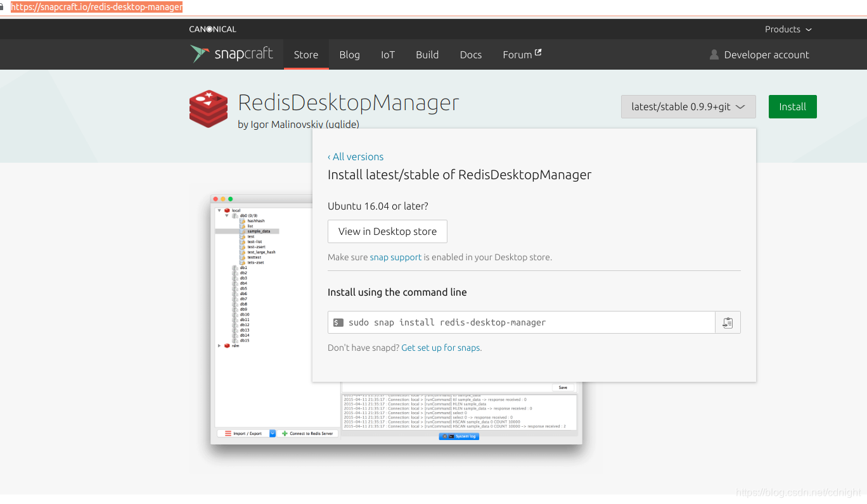
Task: Click the sudo snap install command field
Action: pyautogui.click(x=521, y=322)
